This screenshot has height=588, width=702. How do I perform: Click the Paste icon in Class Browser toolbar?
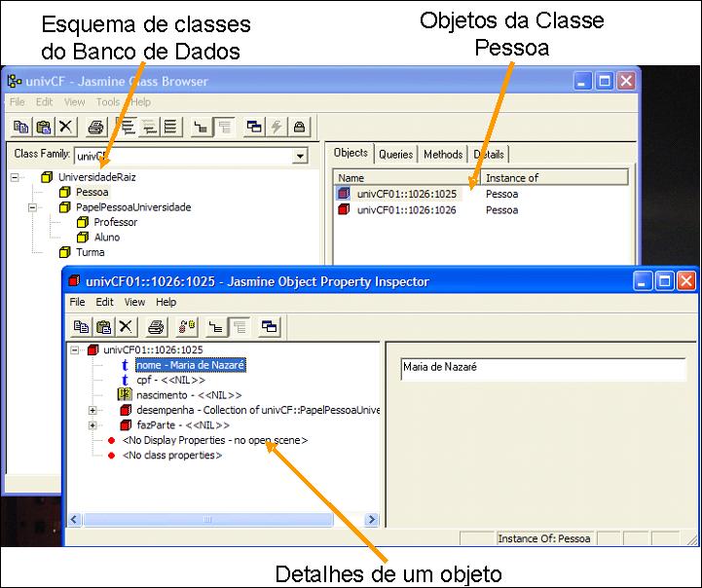44,126
